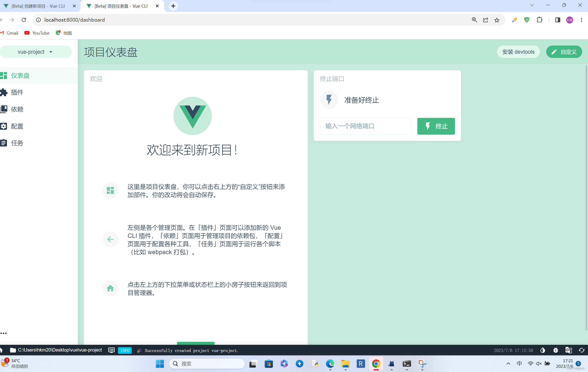This screenshot has height=372, width=588.
Task: Open the 地图 maps bookmark
Action: pos(64,33)
